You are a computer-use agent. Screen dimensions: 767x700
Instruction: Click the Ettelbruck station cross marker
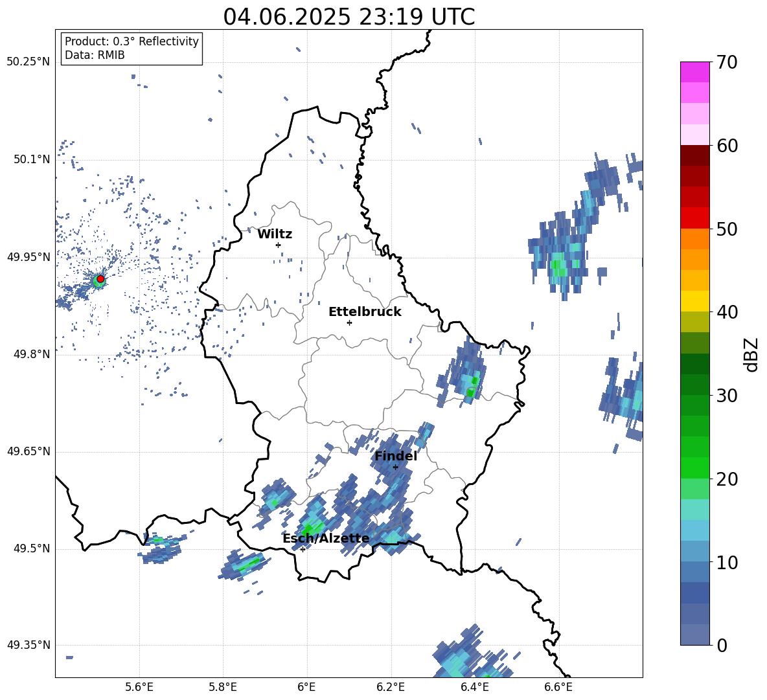349,322
